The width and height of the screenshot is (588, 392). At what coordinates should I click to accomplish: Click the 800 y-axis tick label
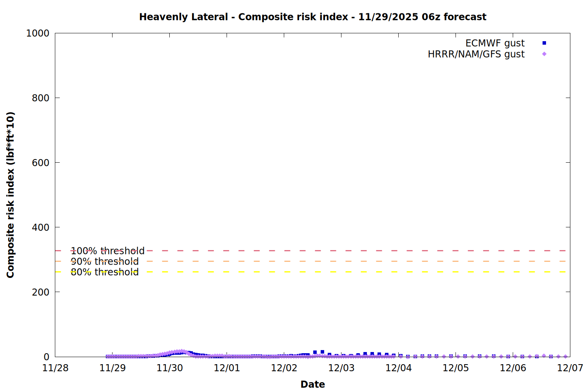(x=40, y=98)
